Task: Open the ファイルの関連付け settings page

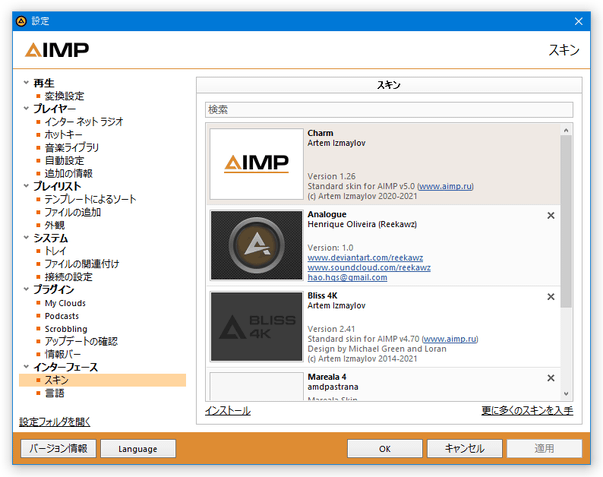Action: coord(82,264)
